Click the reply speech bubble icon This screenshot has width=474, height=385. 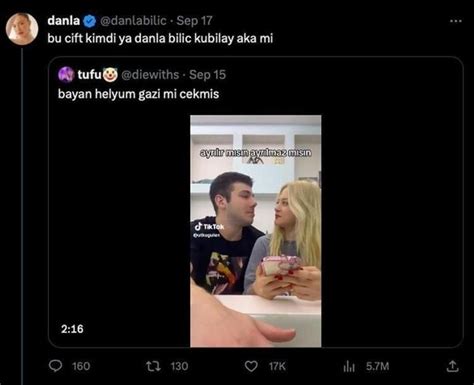point(55,366)
